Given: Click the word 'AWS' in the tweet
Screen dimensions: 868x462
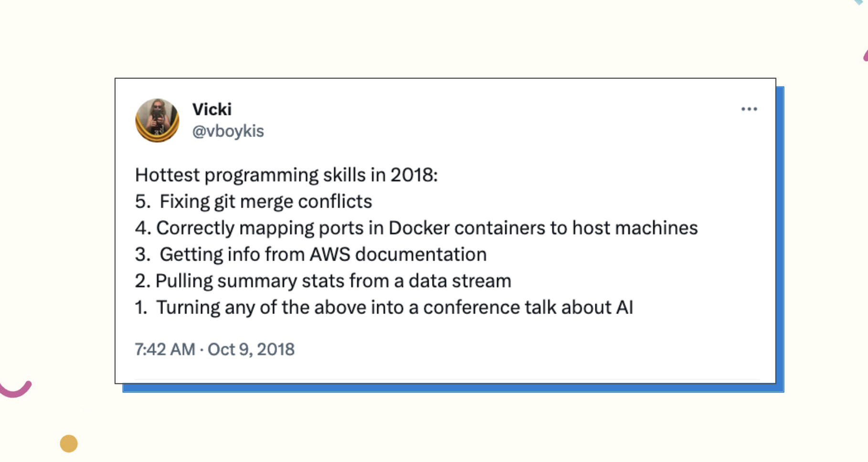Looking at the screenshot, I should coord(330,254).
